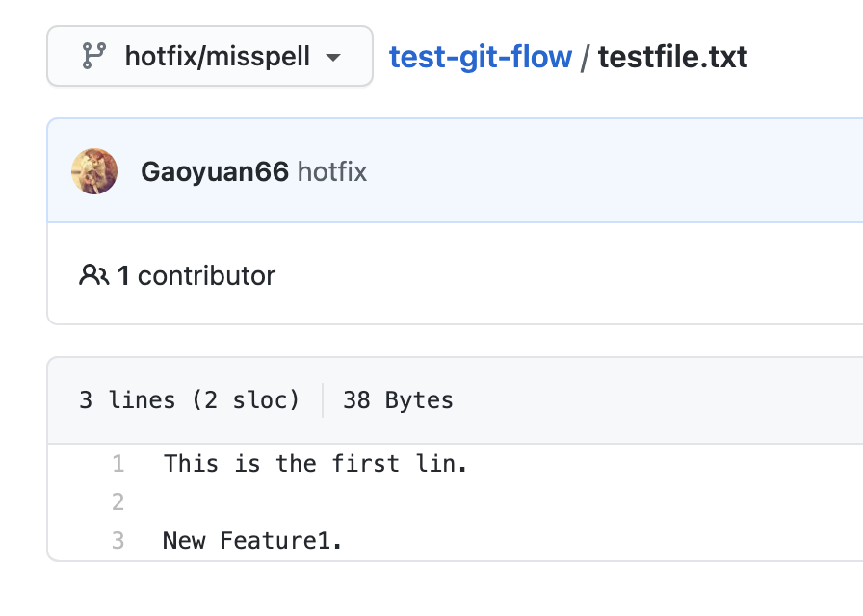Select line number 3 in the file
Screen dimensions: 863x616
point(118,541)
